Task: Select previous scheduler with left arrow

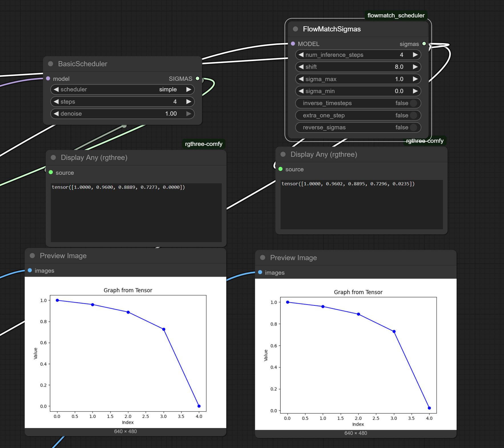Action: (56, 89)
